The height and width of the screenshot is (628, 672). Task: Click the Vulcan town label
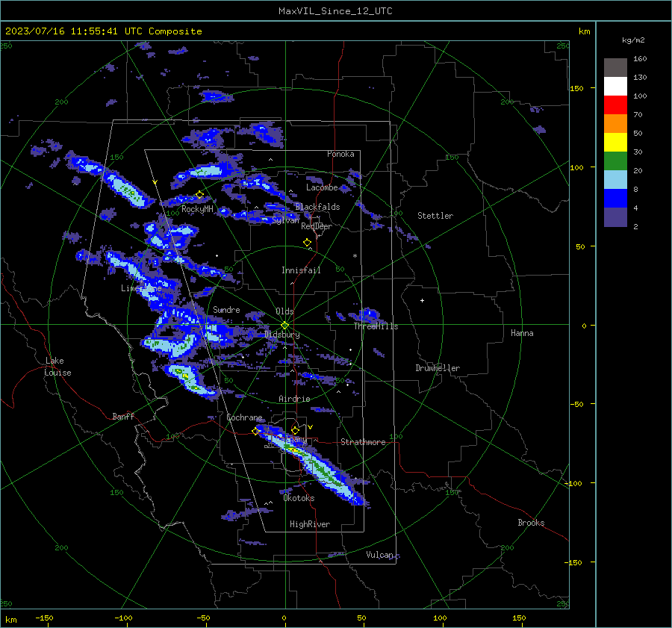coord(380,555)
